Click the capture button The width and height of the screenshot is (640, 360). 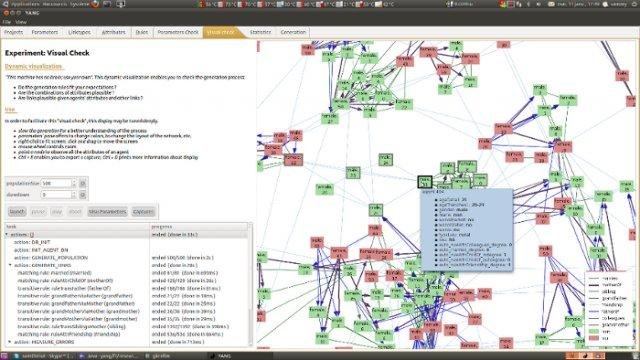click(x=143, y=211)
